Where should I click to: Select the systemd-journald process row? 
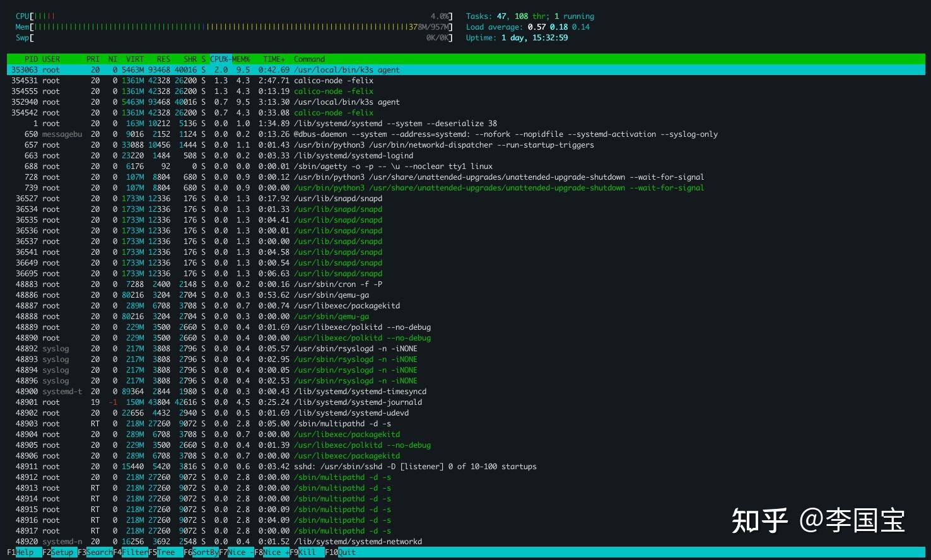pyautogui.click(x=358, y=402)
